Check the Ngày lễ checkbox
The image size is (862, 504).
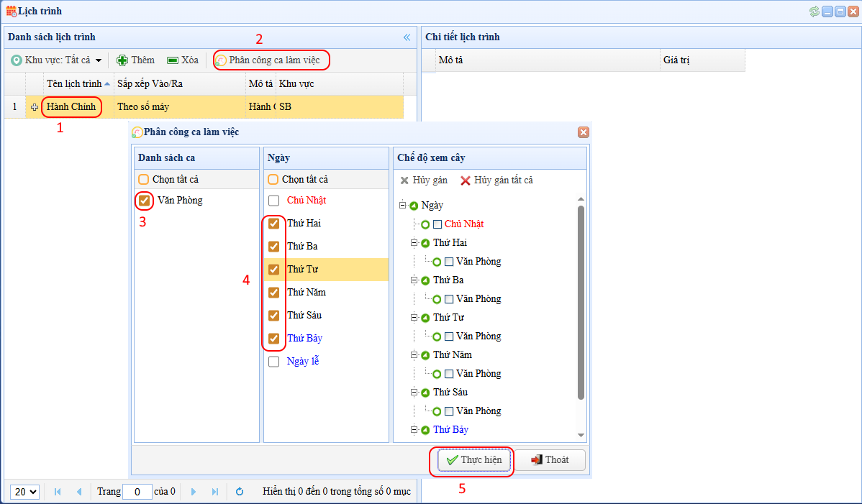click(x=273, y=362)
